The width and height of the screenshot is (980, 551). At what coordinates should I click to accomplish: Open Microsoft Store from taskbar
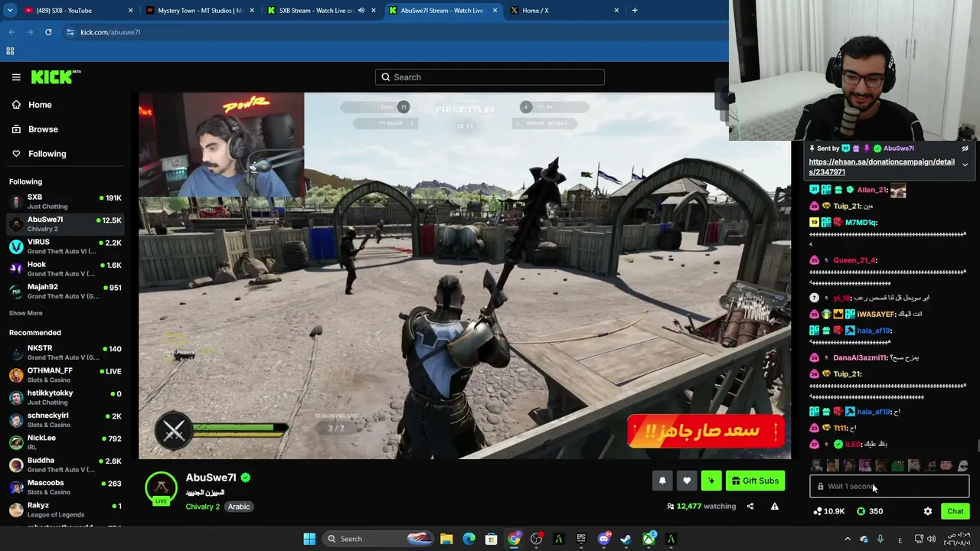[x=492, y=539]
